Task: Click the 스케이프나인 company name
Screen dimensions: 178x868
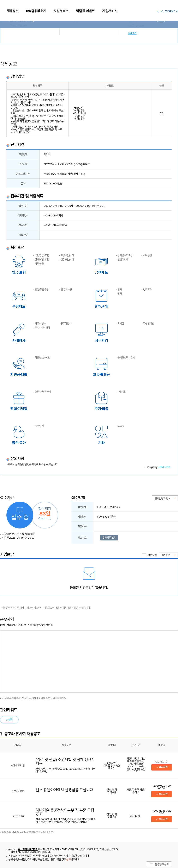Action: (x=18, y=765)
